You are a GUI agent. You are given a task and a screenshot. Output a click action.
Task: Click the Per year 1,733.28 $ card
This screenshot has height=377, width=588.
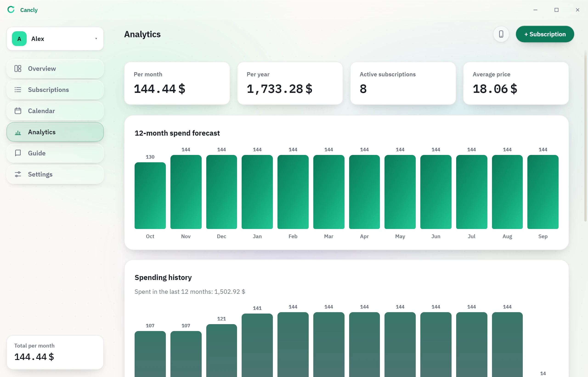click(290, 83)
